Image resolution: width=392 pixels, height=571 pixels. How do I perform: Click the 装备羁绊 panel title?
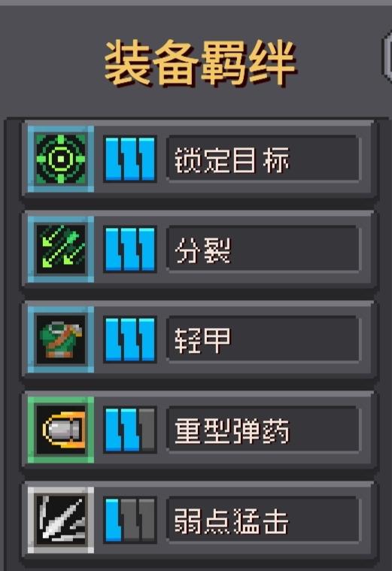(x=200, y=62)
